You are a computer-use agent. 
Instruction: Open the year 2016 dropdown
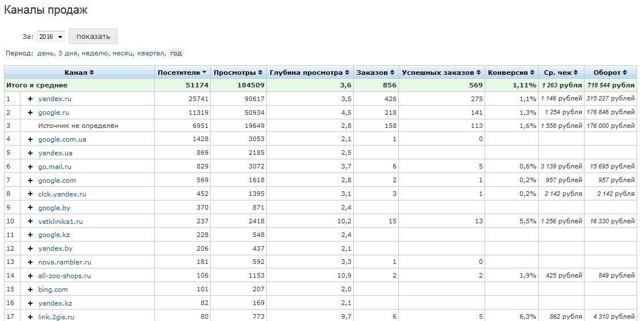click(x=51, y=37)
